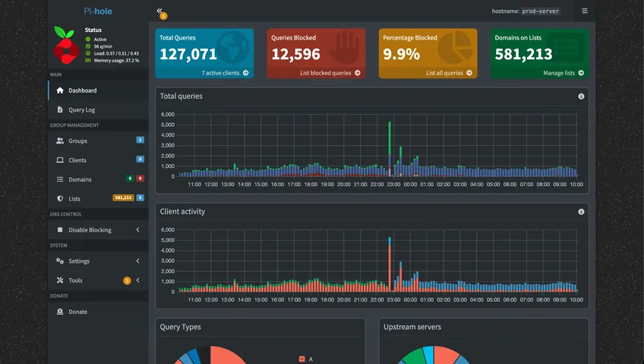Select the Donate link in sidebar

point(98,312)
